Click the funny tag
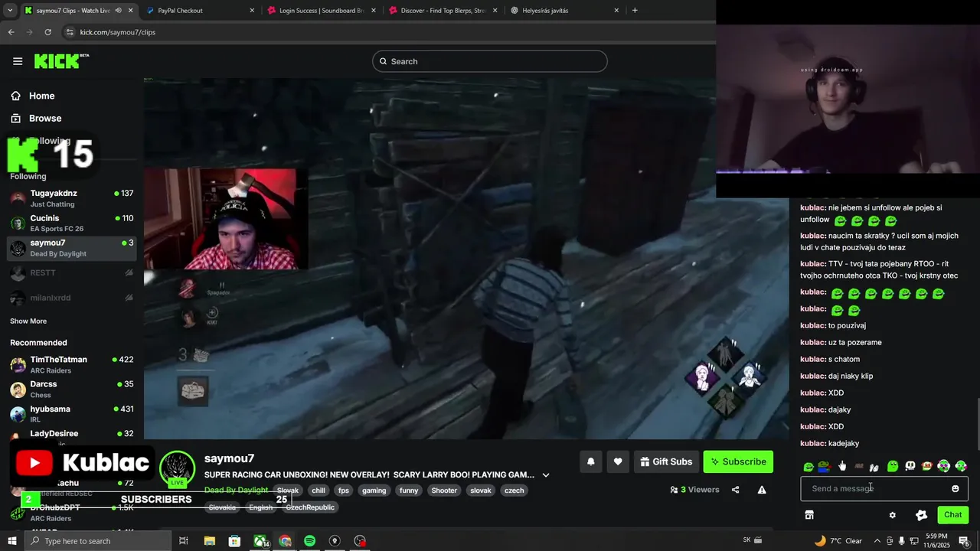 pyautogui.click(x=409, y=491)
